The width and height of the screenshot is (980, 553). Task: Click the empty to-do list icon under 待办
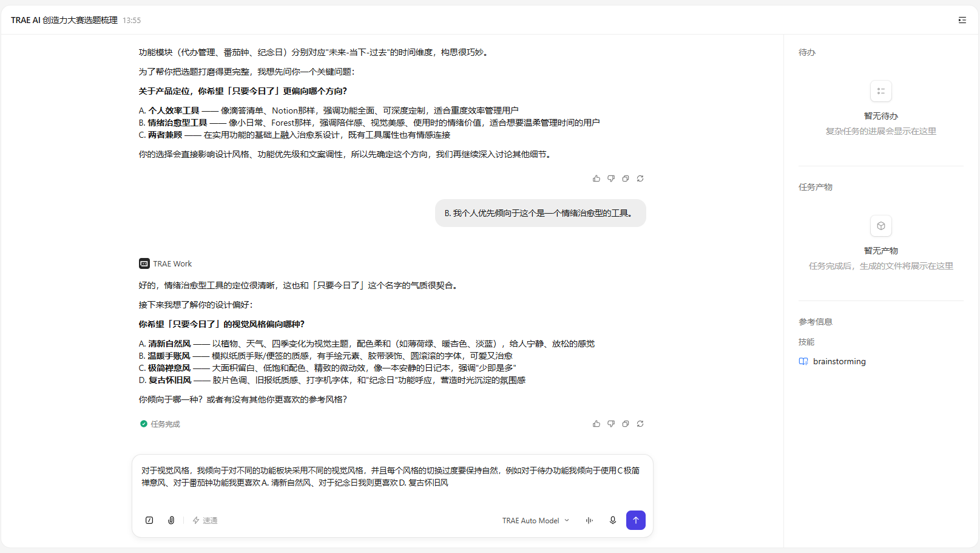pyautogui.click(x=881, y=91)
